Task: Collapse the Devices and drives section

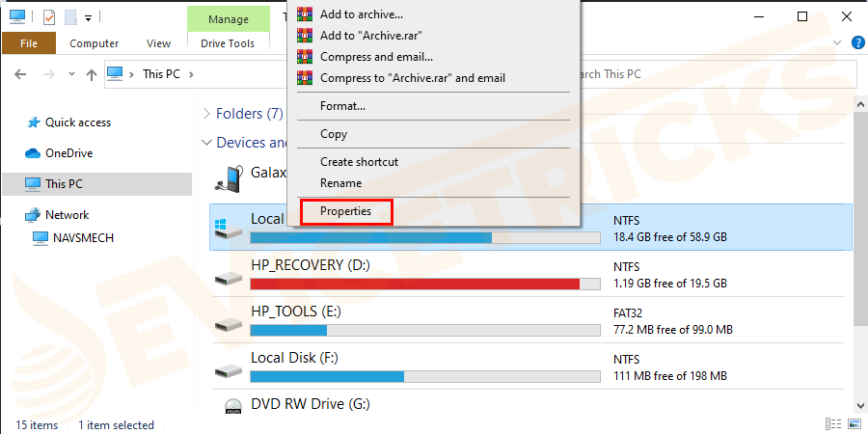Action: point(206,143)
